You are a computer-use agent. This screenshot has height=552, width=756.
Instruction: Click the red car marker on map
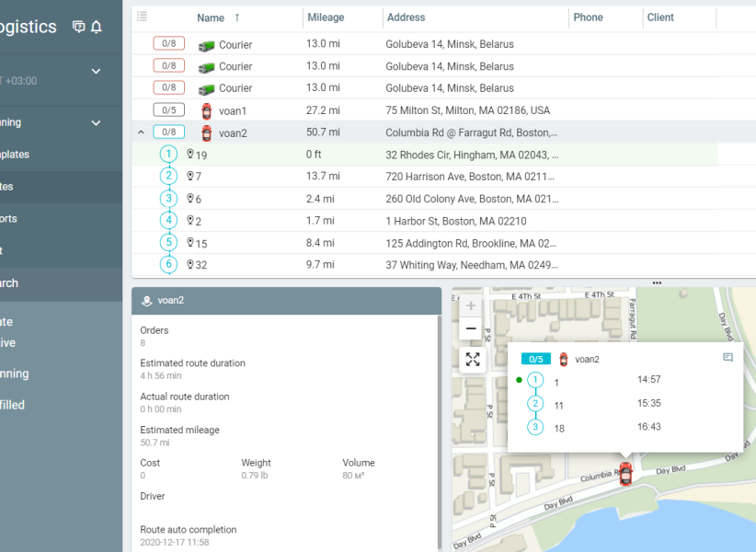[x=625, y=474]
